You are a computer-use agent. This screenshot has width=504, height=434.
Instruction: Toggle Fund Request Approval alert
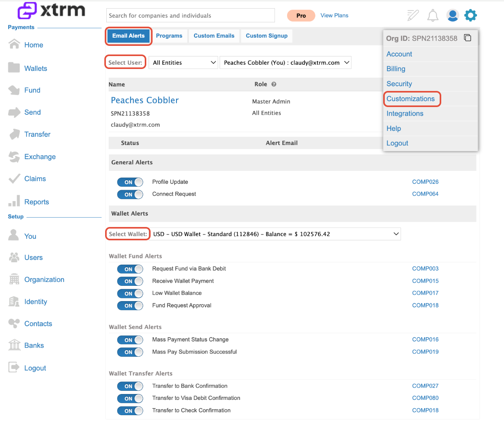click(x=130, y=306)
